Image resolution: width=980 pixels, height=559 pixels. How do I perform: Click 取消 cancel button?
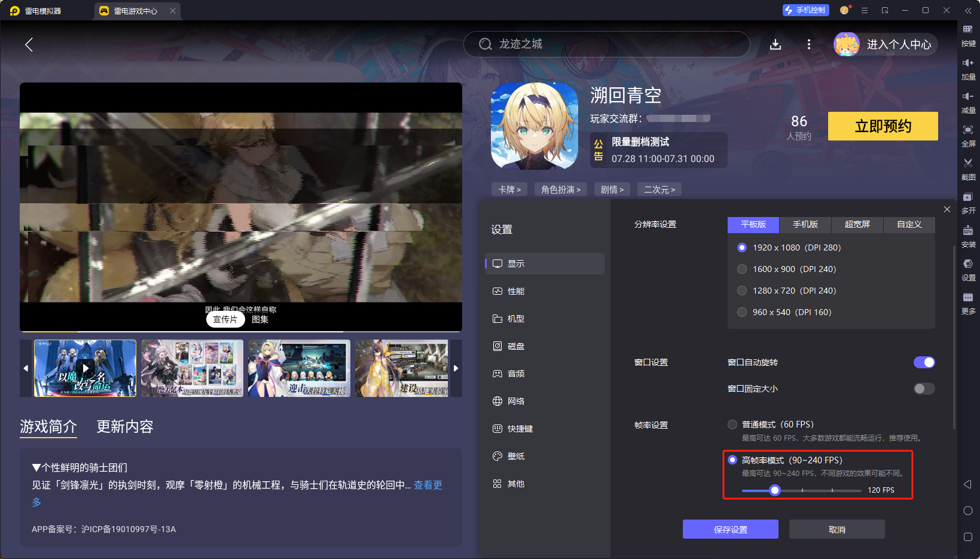[837, 529]
